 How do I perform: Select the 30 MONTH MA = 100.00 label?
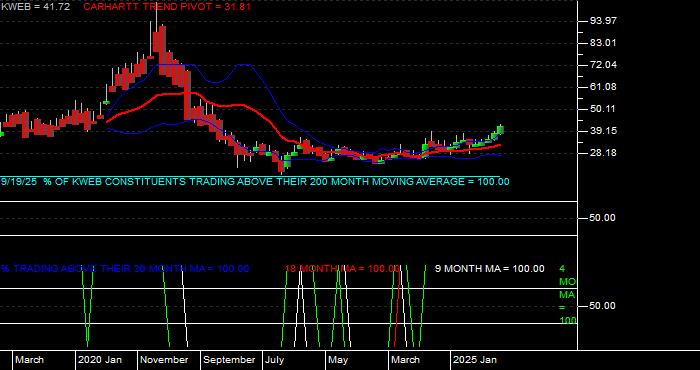125,269
